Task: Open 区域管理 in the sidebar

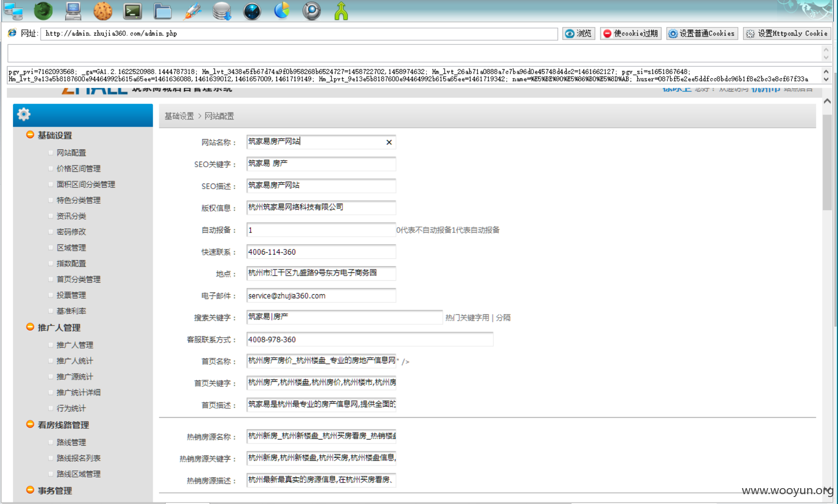Action: (x=71, y=248)
